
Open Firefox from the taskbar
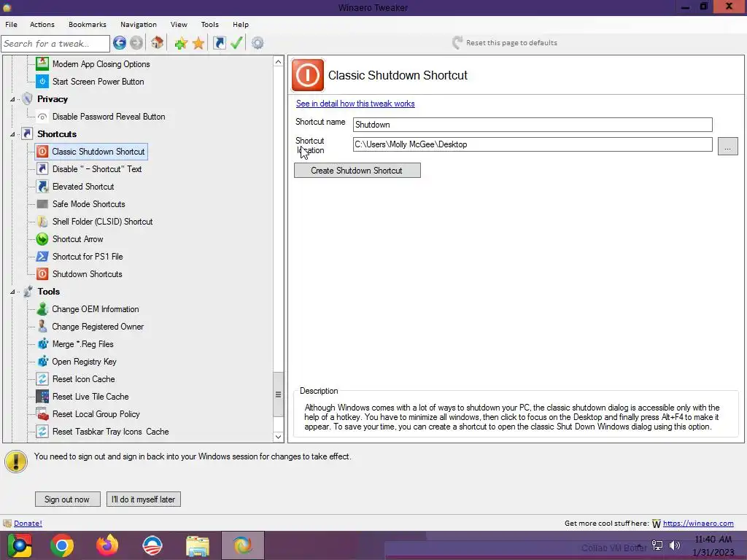pos(107,545)
